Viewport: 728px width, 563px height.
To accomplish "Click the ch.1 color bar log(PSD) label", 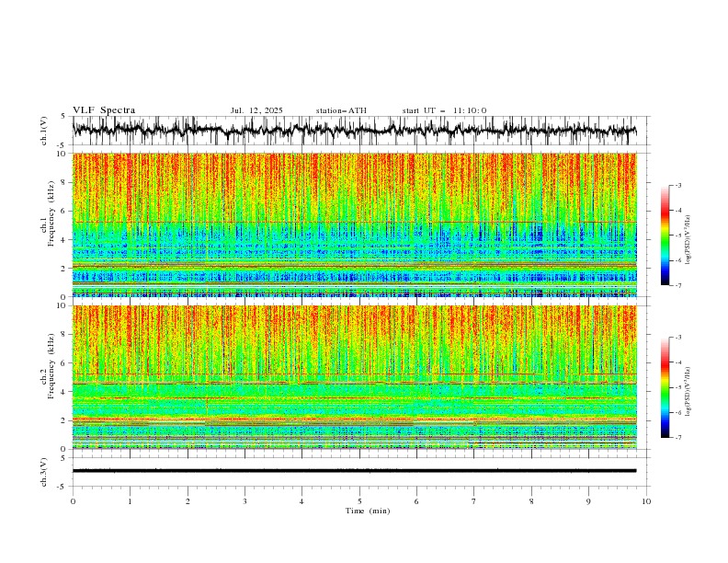I will pyautogui.click(x=688, y=240).
